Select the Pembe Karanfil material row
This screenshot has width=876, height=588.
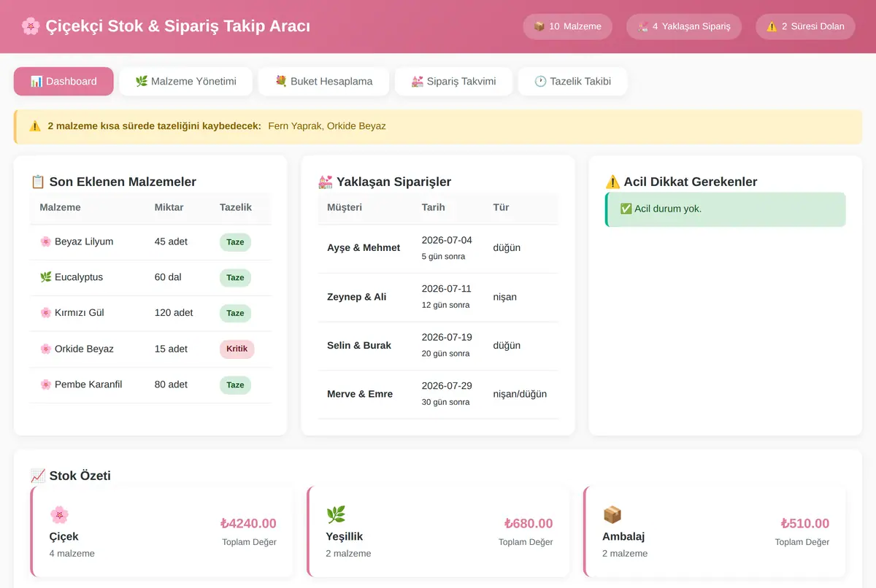(x=150, y=384)
